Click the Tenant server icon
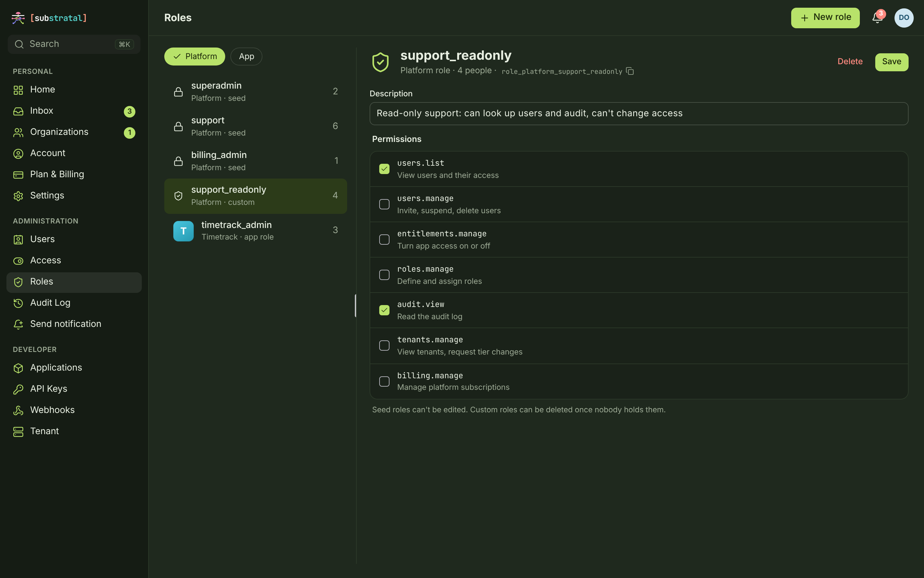The height and width of the screenshot is (578, 924). pyautogui.click(x=18, y=432)
